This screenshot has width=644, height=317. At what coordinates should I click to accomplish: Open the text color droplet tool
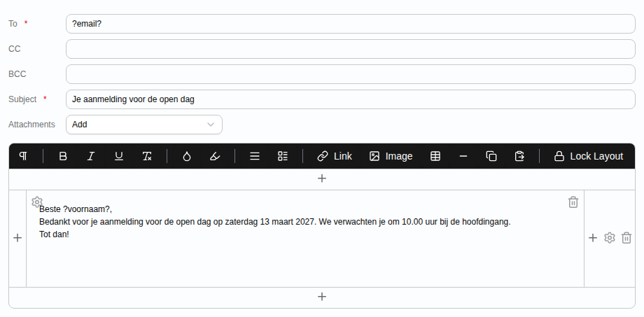click(x=186, y=156)
